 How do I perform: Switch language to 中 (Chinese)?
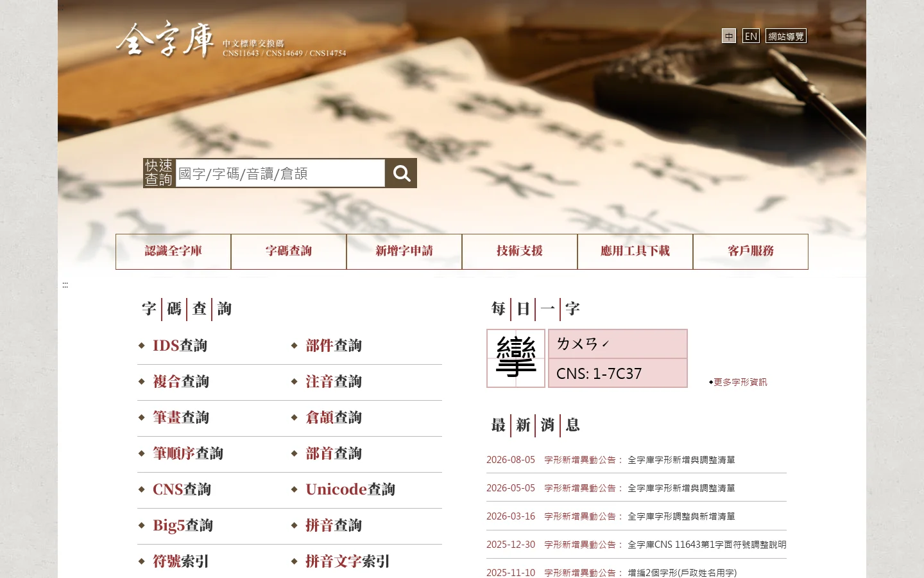(729, 36)
